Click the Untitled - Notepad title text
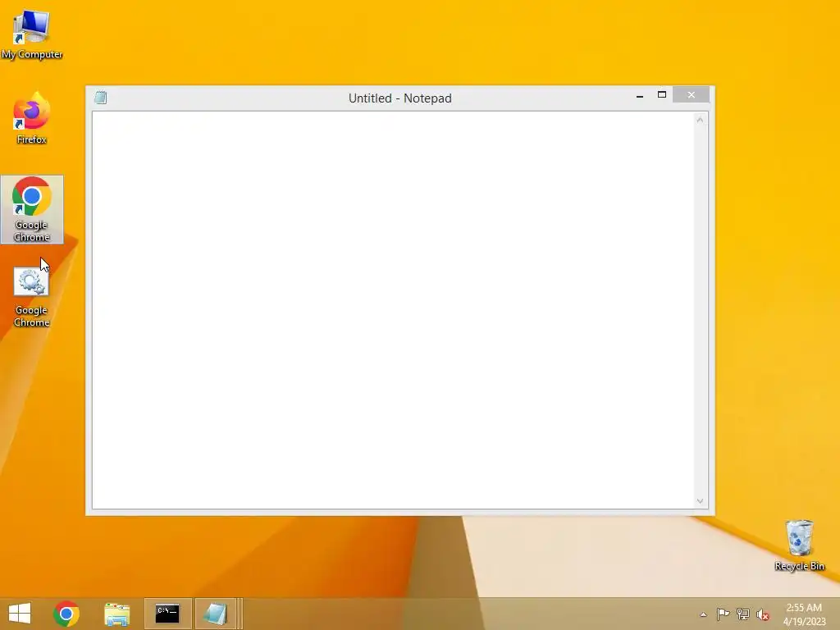 point(400,98)
